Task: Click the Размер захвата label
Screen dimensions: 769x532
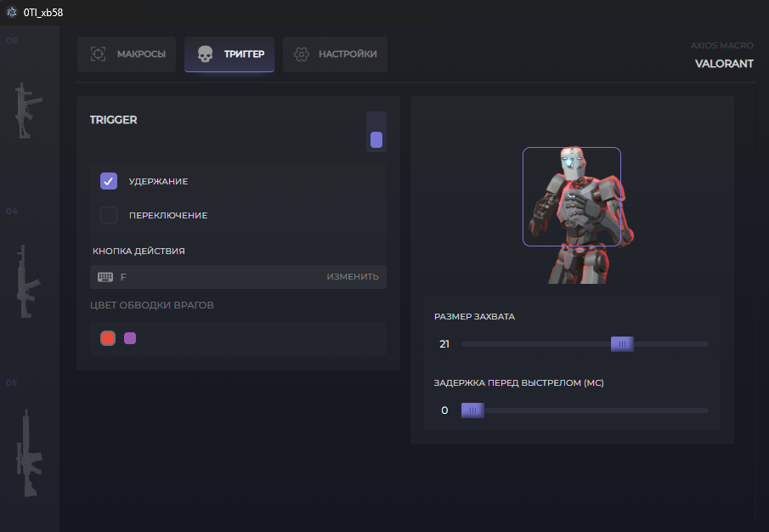Action: point(474,317)
